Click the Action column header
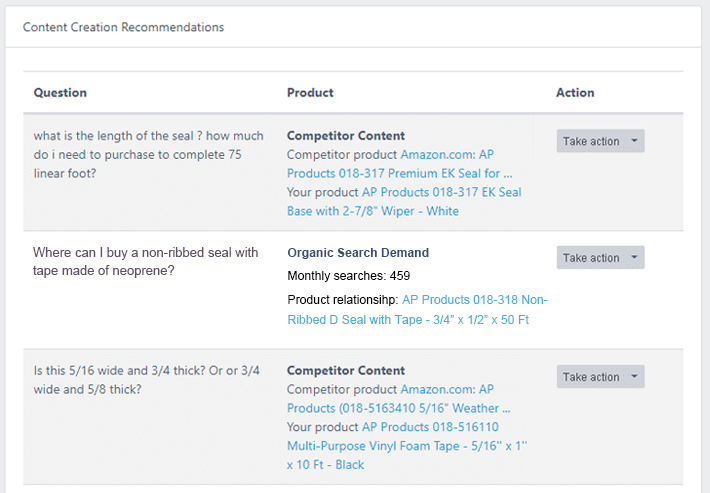This screenshot has height=493, width=710. [x=575, y=92]
